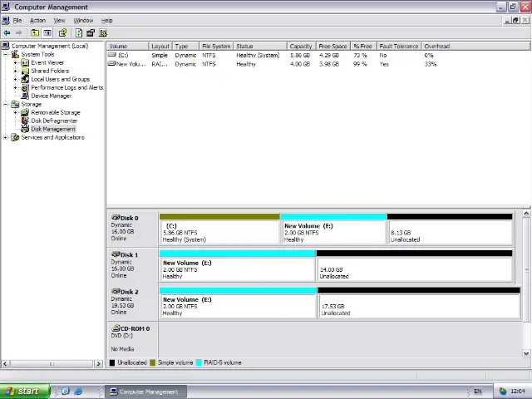532x399 pixels.
Task: Expand the Removable Storage tree node
Action: click(x=15, y=112)
